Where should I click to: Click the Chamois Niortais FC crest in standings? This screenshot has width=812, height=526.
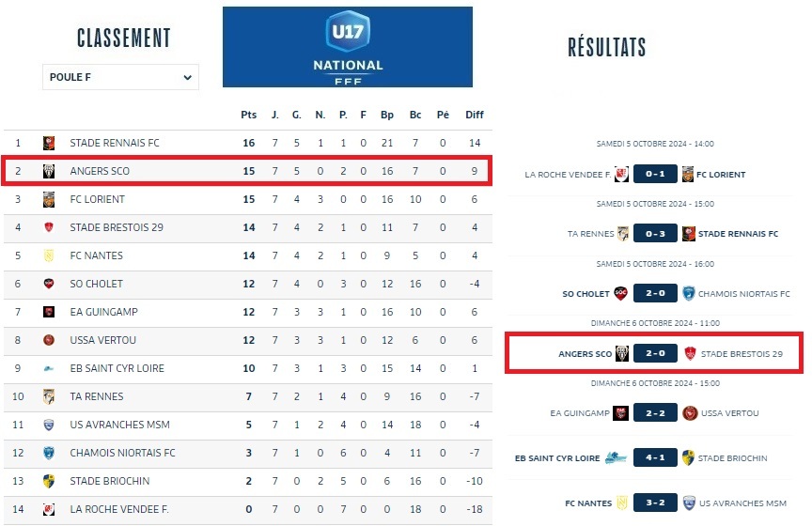[x=49, y=453]
